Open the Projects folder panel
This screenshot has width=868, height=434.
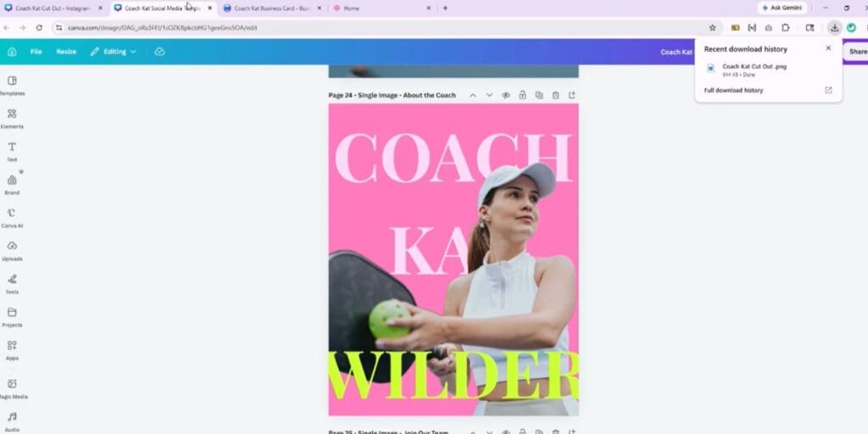(12, 317)
